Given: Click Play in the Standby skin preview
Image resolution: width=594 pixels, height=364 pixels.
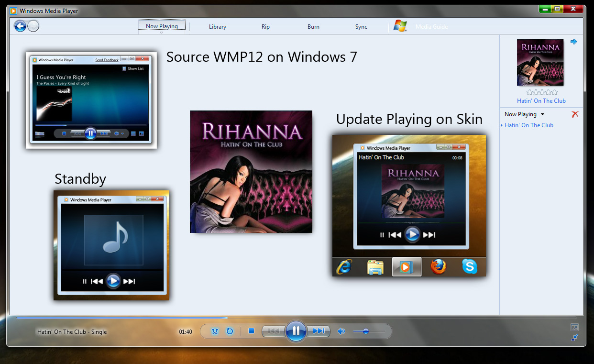Looking at the screenshot, I should (x=113, y=281).
